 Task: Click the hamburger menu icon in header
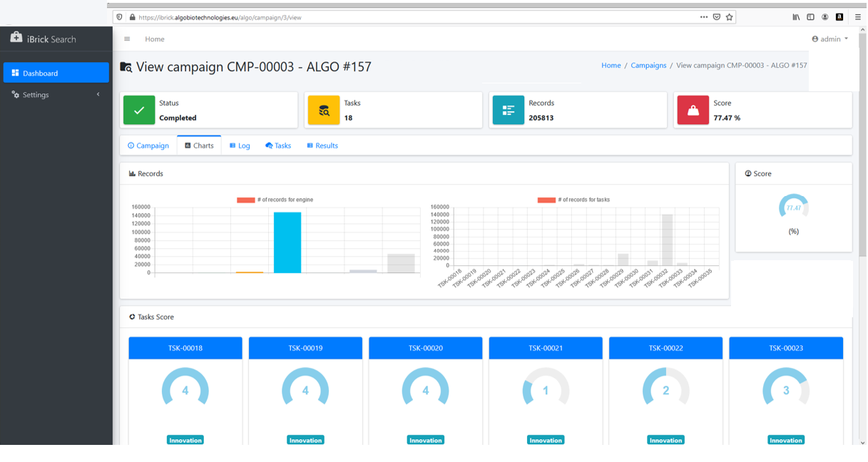[x=127, y=39]
